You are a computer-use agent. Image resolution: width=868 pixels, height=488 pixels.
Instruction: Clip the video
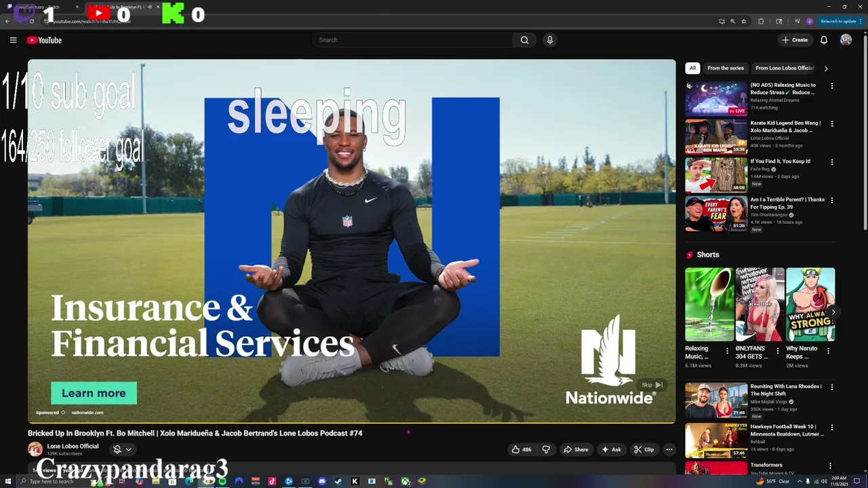pos(644,449)
